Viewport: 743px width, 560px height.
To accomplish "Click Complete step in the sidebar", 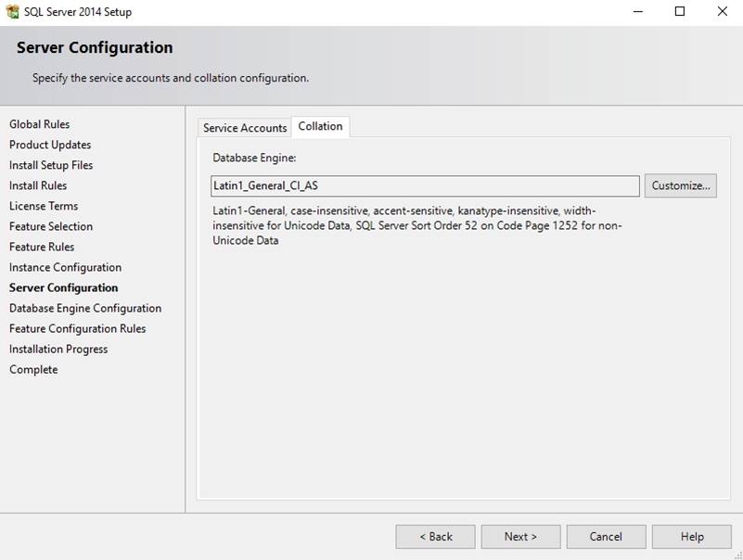I will [x=33, y=369].
